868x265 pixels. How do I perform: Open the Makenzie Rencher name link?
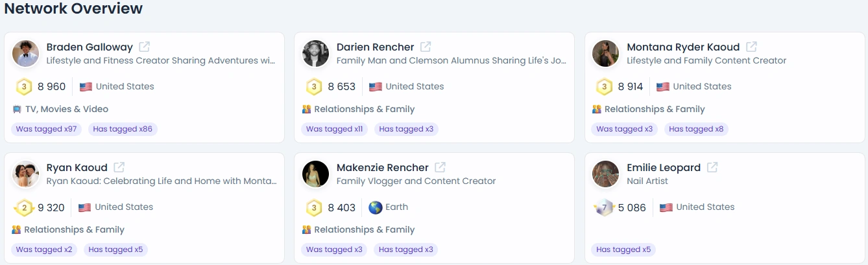383,167
